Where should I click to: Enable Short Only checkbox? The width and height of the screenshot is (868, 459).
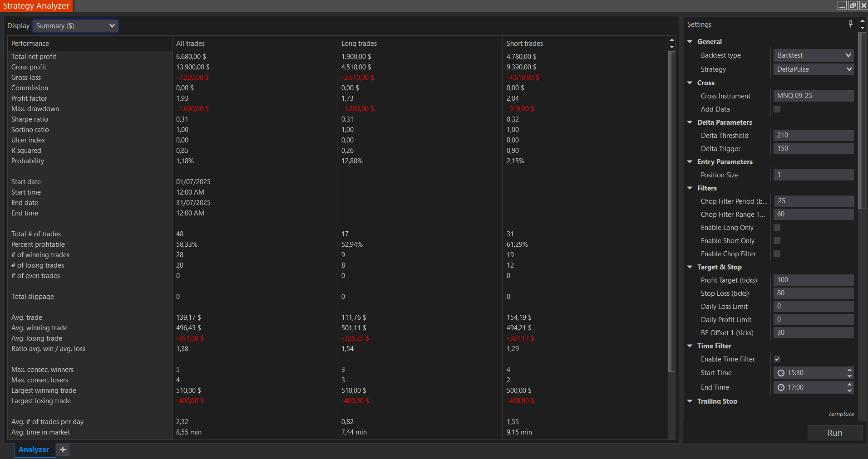[x=777, y=241]
